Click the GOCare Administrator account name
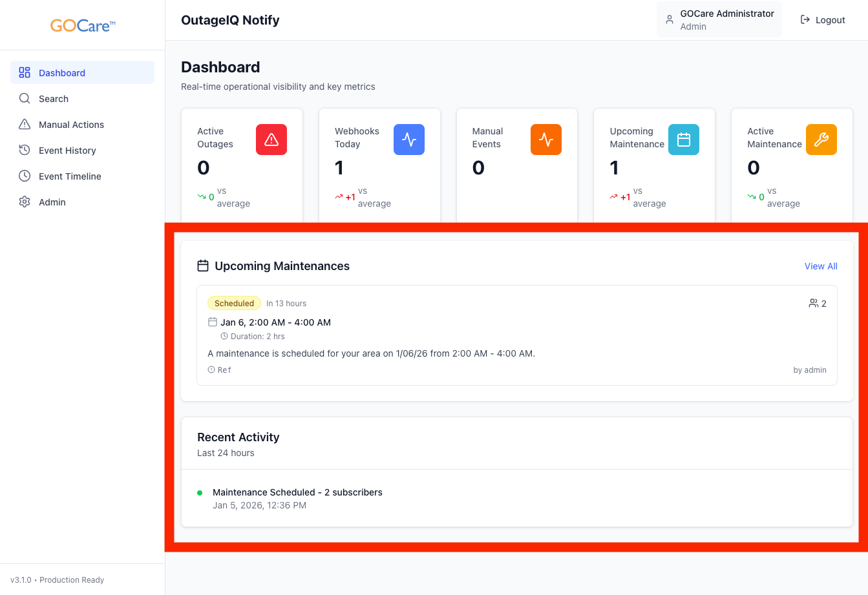The height and width of the screenshot is (595, 868). pyautogui.click(x=727, y=14)
